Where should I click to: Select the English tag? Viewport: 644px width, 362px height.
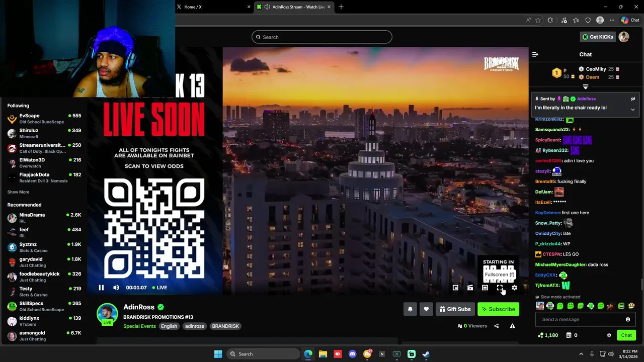[169, 326]
